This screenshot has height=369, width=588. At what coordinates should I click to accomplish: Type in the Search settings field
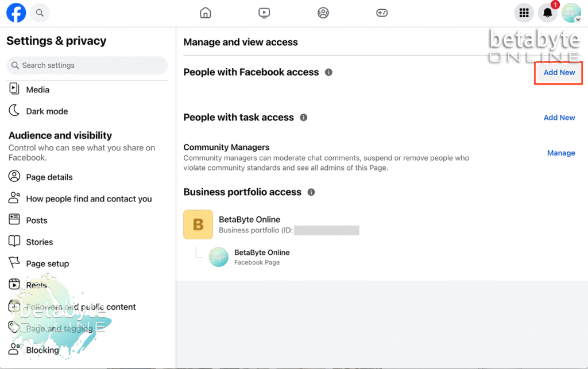coord(92,65)
